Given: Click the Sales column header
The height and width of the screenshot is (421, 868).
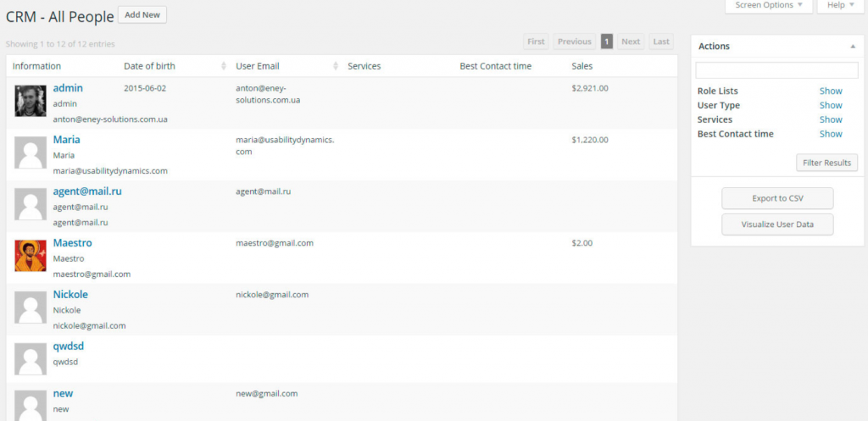Looking at the screenshot, I should point(581,66).
